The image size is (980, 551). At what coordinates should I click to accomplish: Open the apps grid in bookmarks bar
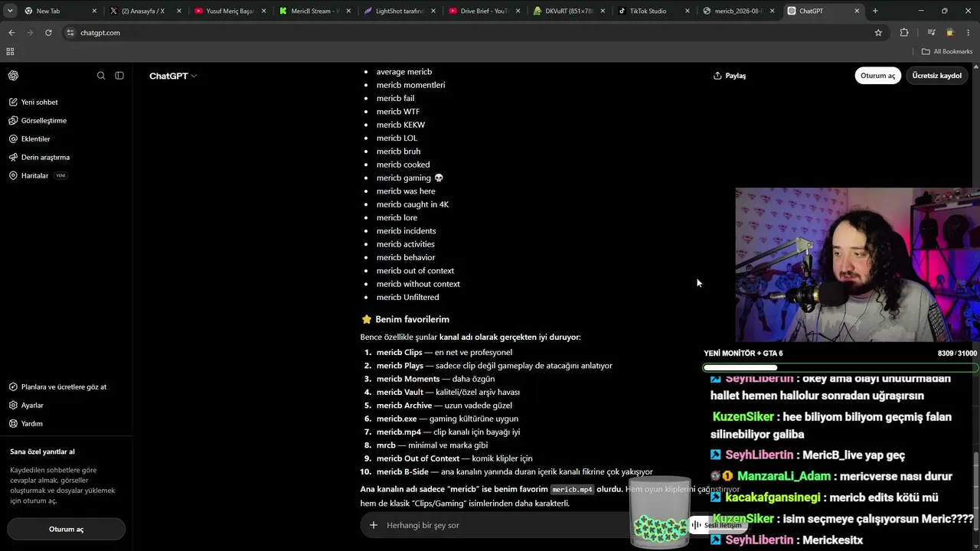10,51
